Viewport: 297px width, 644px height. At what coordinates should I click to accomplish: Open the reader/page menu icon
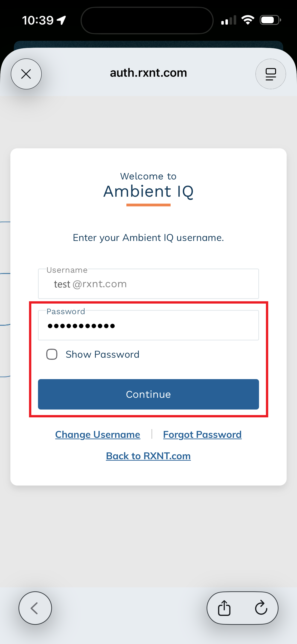tap(271, 74)
